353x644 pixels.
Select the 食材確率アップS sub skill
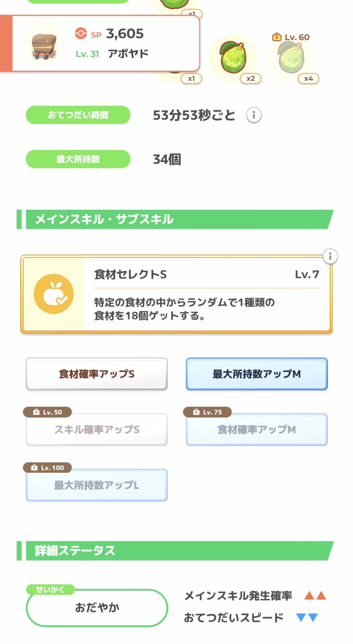click(97, 374)
